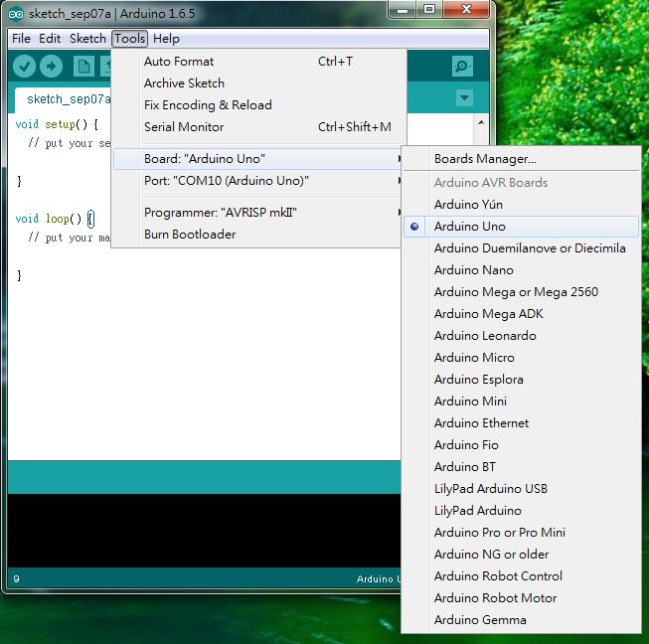Open the Help menu

pos(166,39)
